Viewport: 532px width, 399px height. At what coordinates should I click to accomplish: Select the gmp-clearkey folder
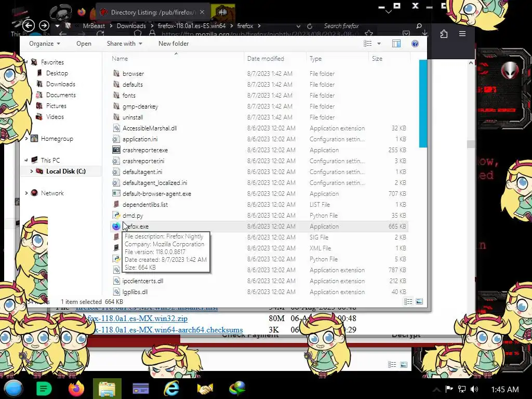[140, 106]
